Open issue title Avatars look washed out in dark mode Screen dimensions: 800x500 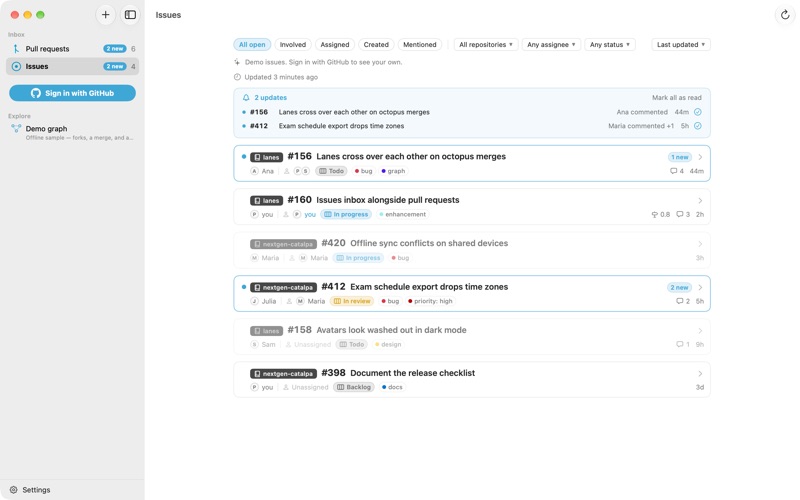[x=391, y=330]
